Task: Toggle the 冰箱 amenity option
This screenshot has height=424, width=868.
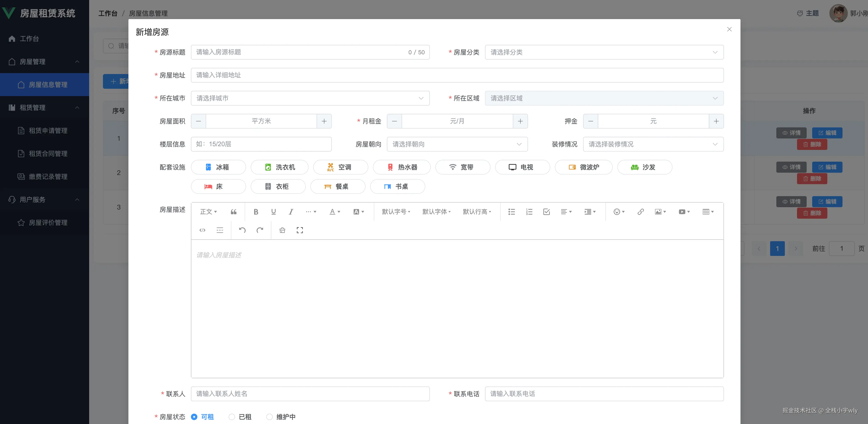Action: [x=218, y=167]
